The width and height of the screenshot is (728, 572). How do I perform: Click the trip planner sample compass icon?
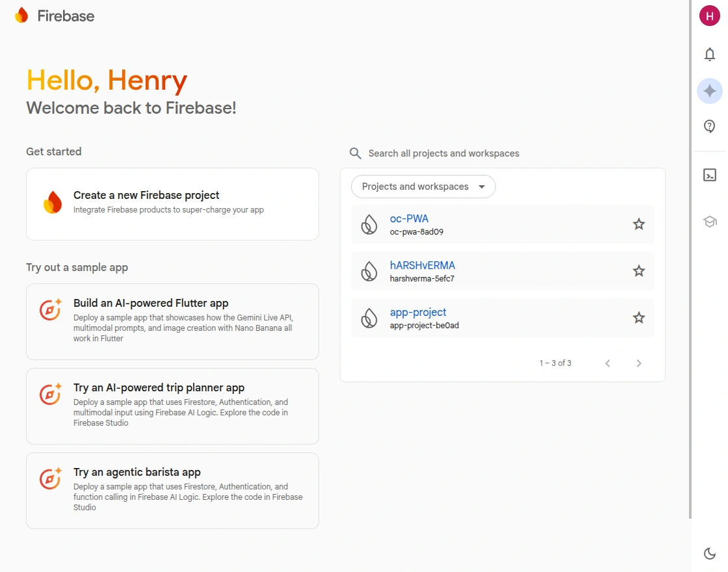point(51,394)
